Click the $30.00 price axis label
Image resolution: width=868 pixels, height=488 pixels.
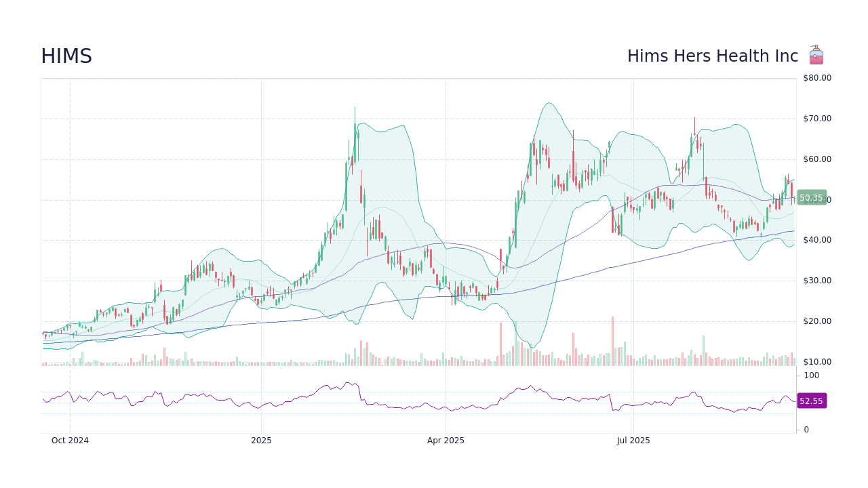tap(817, 281)
